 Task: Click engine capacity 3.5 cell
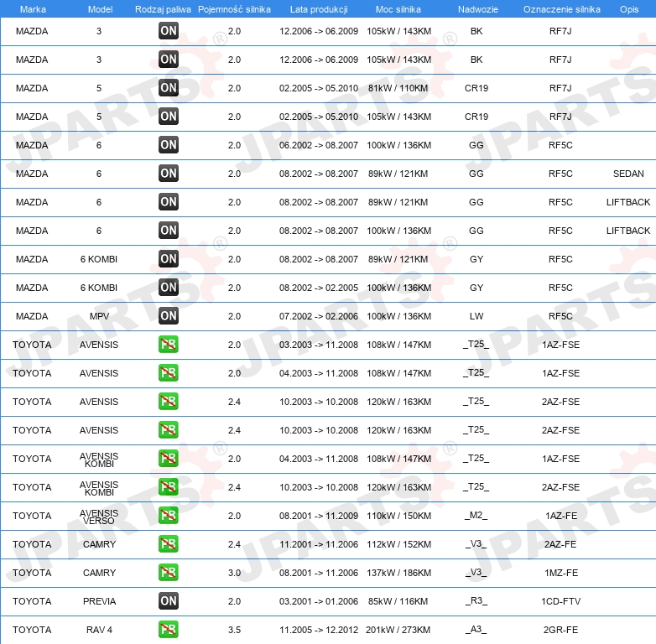tap(234, 630)
